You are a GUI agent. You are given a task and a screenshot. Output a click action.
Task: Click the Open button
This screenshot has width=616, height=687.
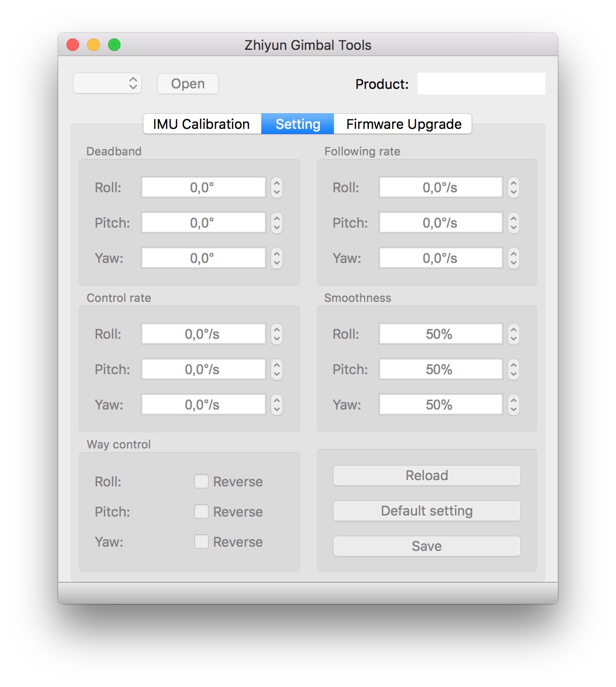(188, 84)
